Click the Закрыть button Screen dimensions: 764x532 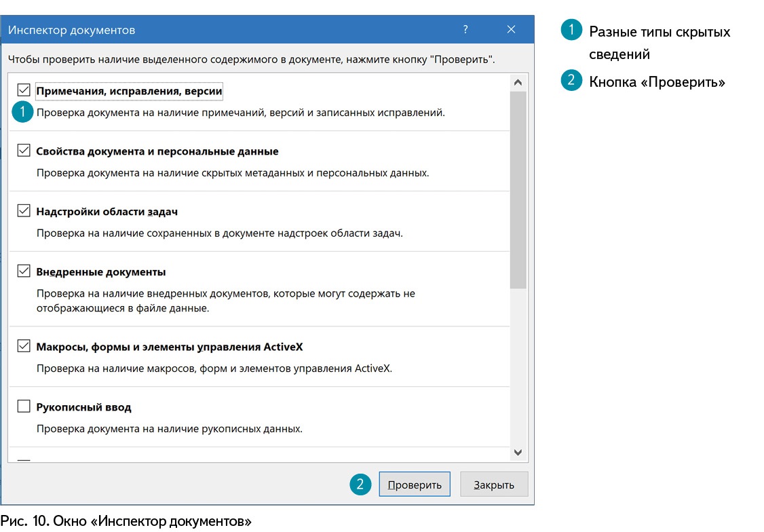(x=493, y=484)
